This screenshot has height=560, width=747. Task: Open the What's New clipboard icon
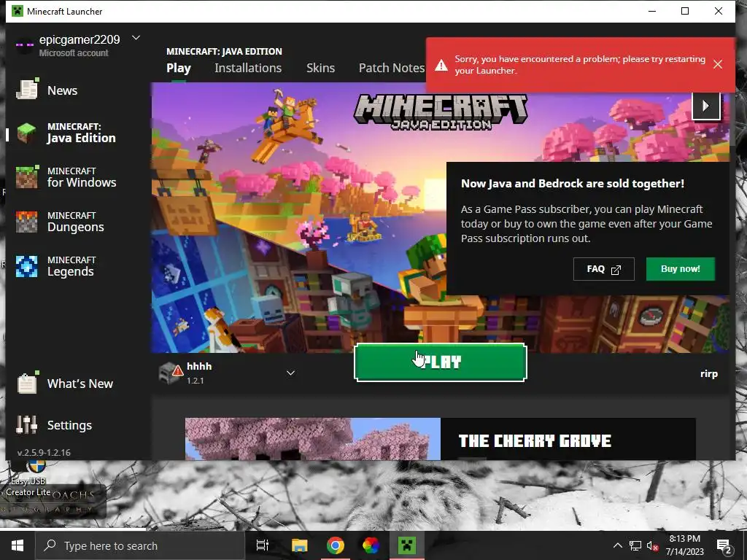point(27,383)
